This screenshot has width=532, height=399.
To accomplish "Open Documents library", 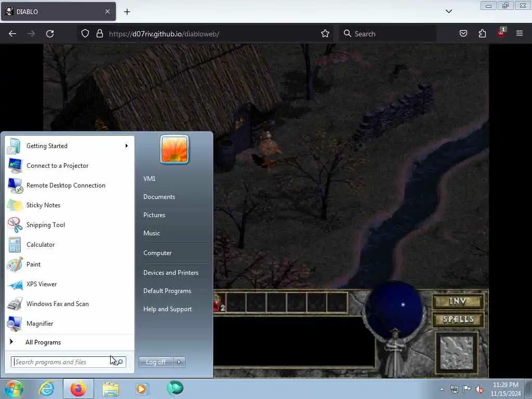I will tap(159, 197).
